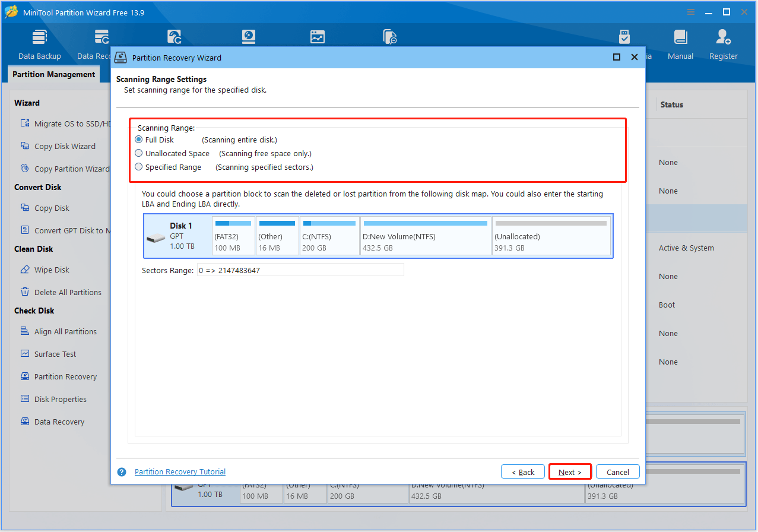Click Clean Disk section heading

(x=34, y=249)
